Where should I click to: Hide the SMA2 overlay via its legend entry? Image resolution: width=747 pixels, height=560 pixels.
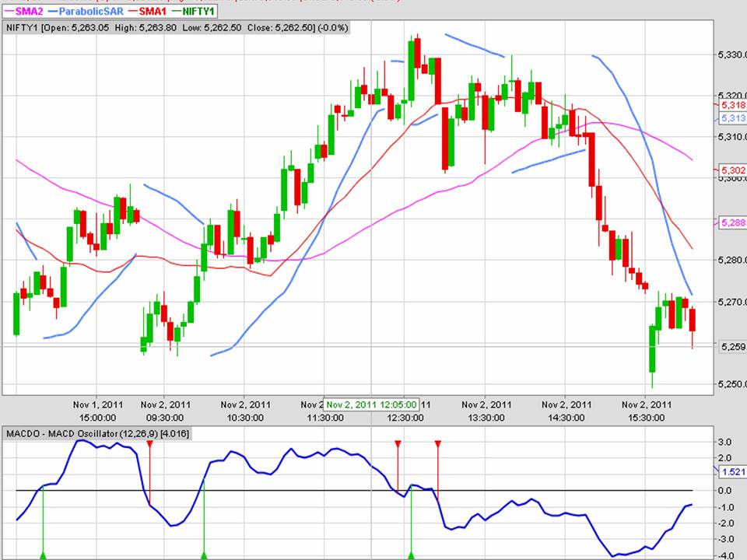(x=31, y=12)
